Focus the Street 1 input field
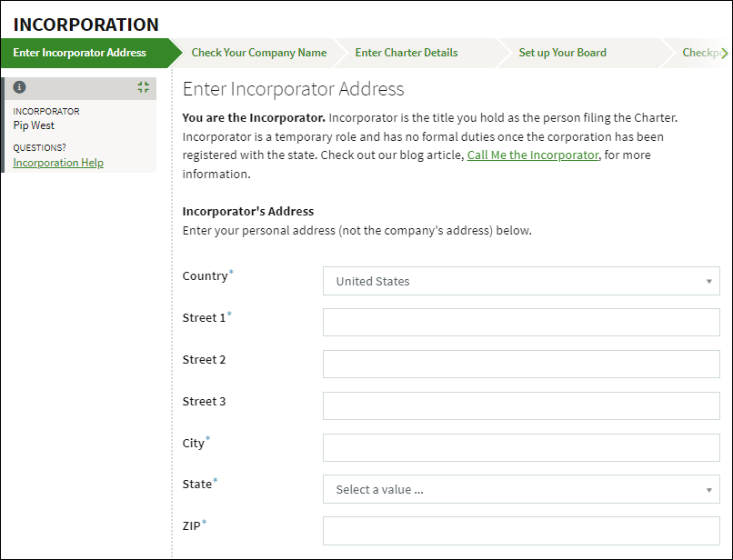Viewport: 733px width, 560px height. pos(521,322)
